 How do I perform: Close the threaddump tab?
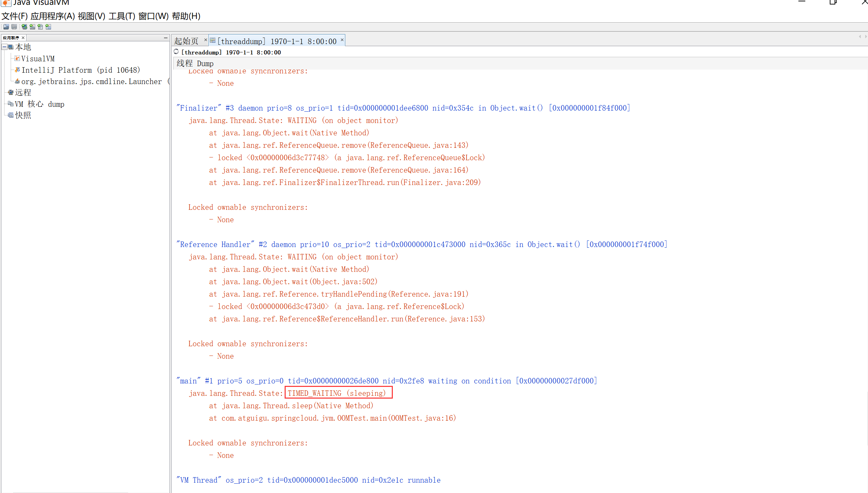(342, 40)
